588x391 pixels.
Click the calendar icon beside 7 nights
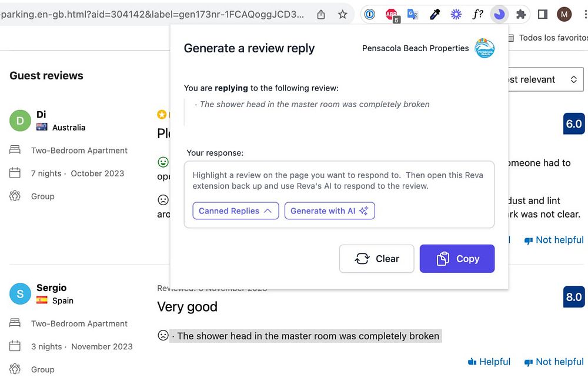tap(15, 173)
